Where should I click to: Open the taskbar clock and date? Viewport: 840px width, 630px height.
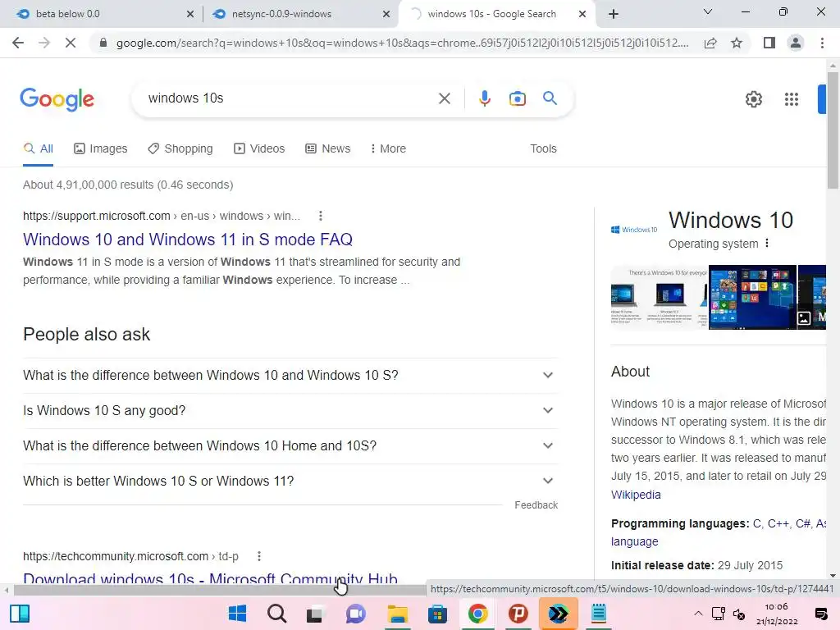pyautogui.click(x=777, y=614)
